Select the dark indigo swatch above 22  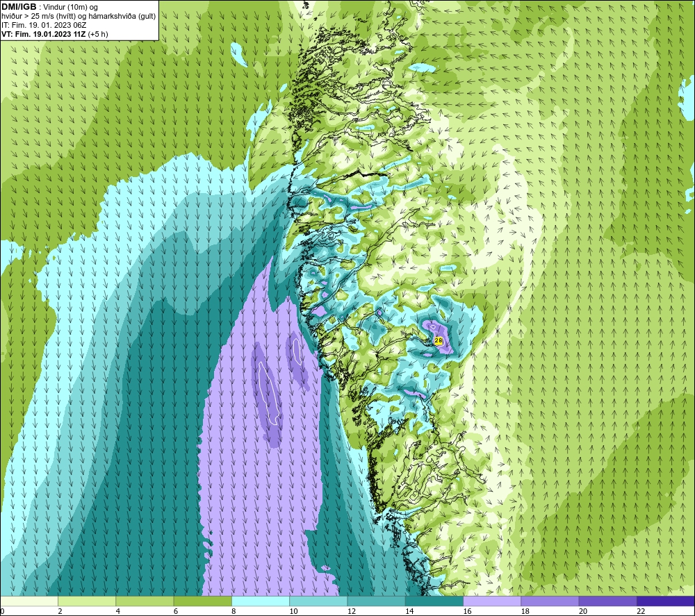[x=666, y=601]
